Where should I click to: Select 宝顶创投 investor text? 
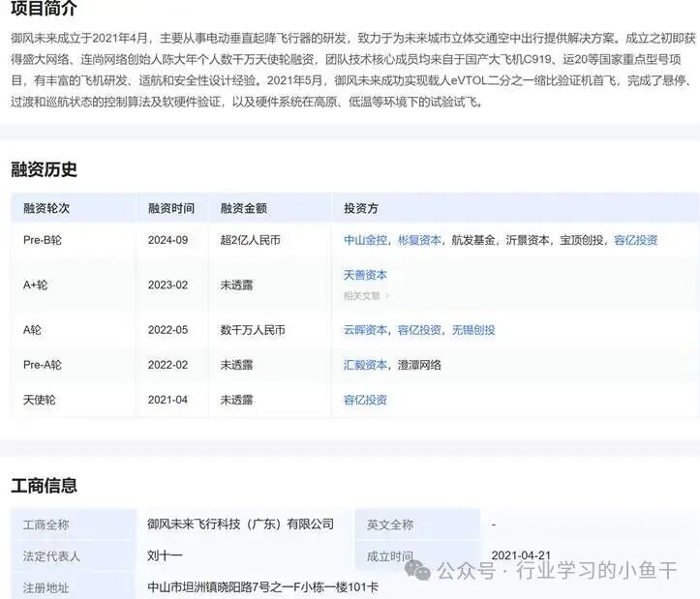pos(582,240)
